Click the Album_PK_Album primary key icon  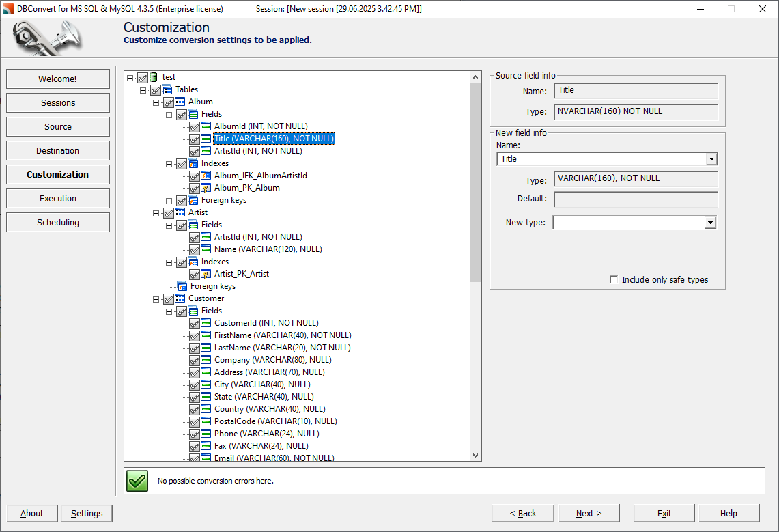(206, 187)
